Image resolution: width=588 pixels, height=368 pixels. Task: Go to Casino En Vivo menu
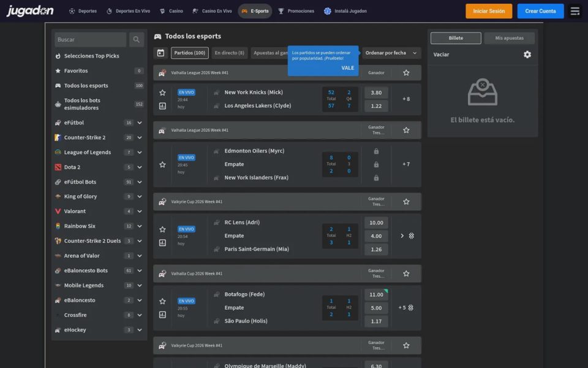[x=213, y=11]
